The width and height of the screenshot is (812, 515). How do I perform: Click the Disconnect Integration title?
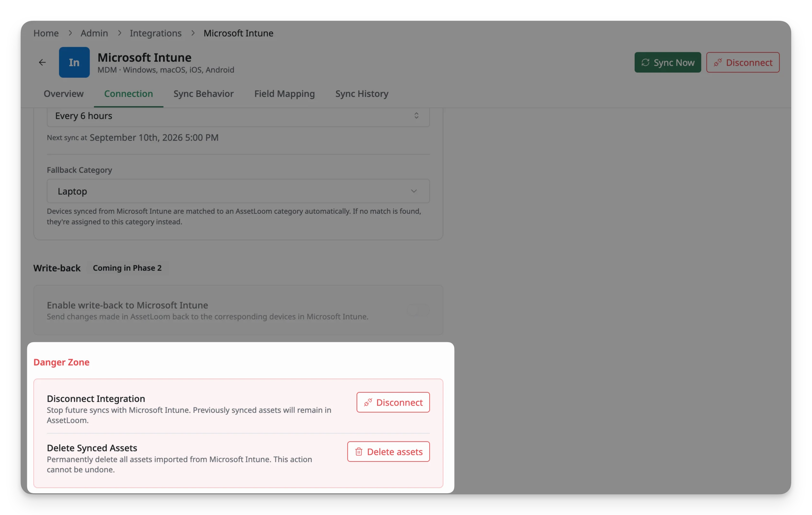[96, 398]
